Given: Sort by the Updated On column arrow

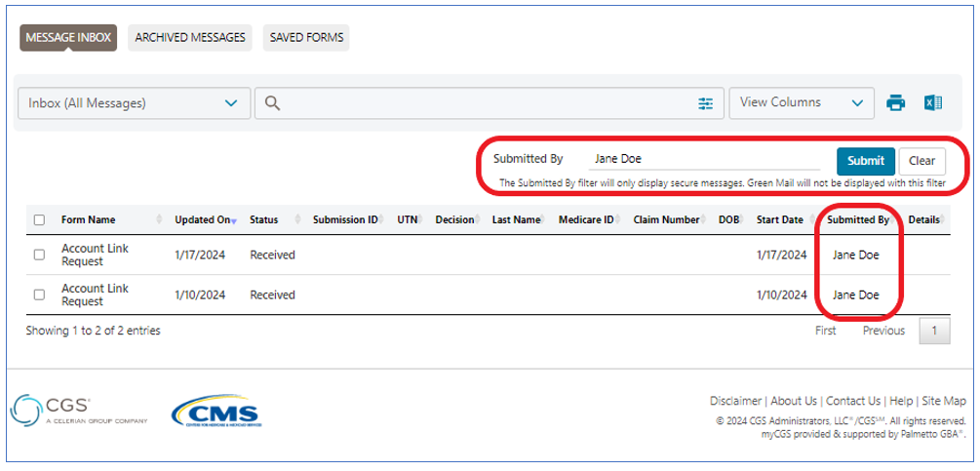Looking at the screenshot, I should pyautogui.click(x=234, y=221).
